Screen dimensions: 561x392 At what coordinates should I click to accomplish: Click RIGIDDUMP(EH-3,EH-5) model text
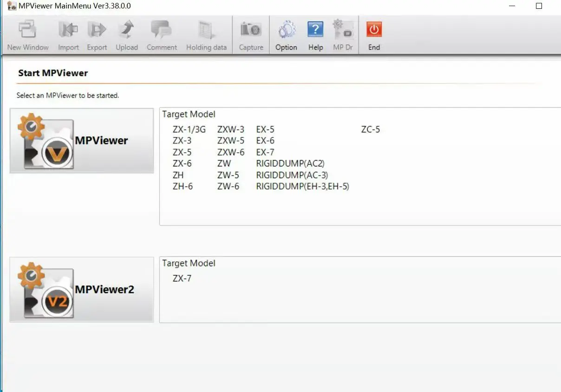point(302,186)
